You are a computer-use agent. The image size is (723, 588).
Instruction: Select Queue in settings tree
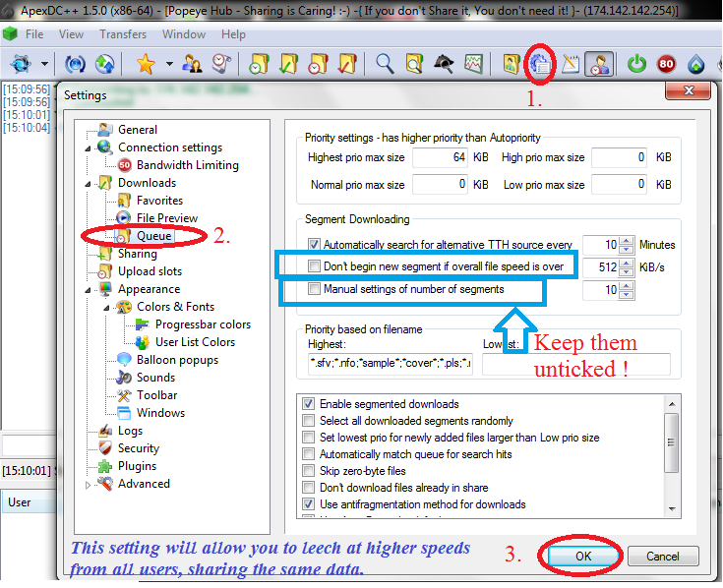click(x=154, y=235)
